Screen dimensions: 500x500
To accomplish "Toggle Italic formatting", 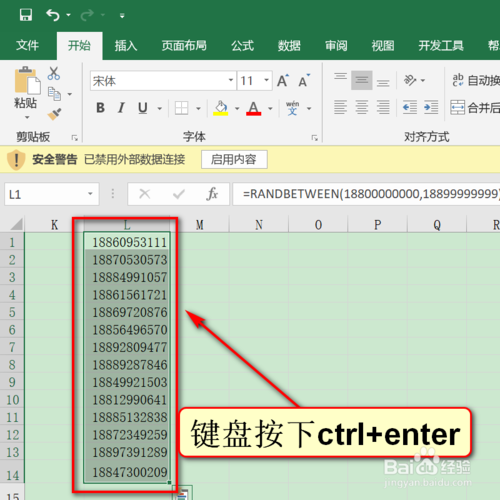I will click(x=121, y=108).
